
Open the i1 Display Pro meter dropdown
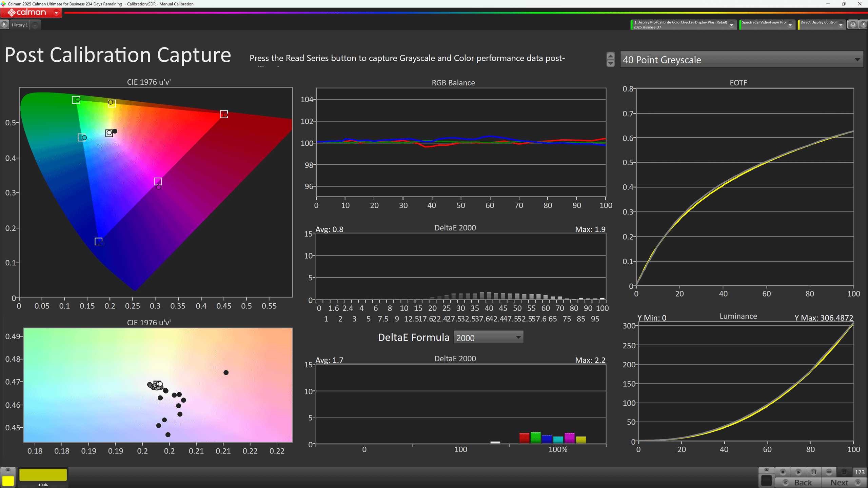tap(731, 25)
